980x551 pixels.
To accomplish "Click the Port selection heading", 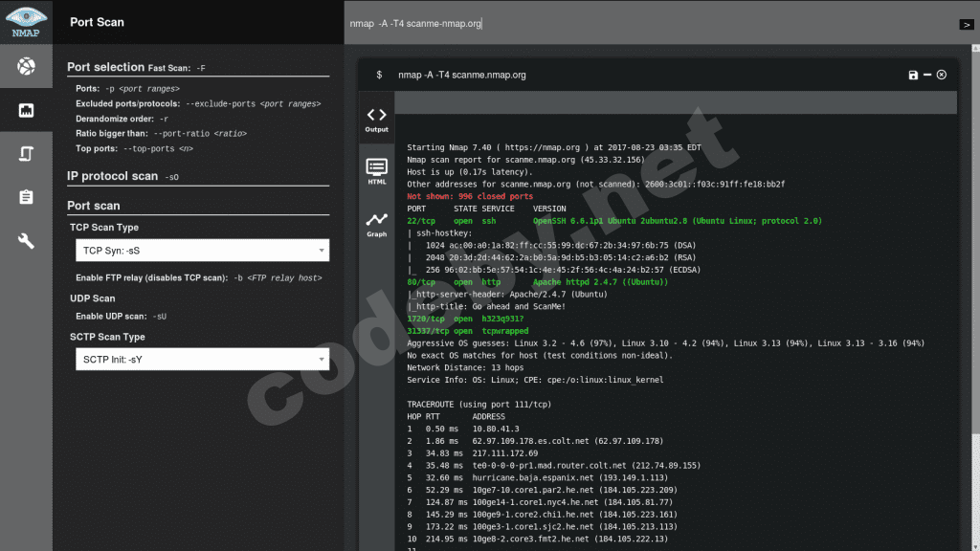I will pos(105,67).
